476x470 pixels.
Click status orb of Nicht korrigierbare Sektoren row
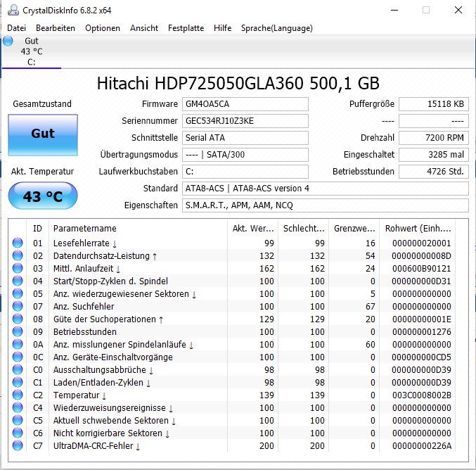pyautogui.click(x=18, y=433)
